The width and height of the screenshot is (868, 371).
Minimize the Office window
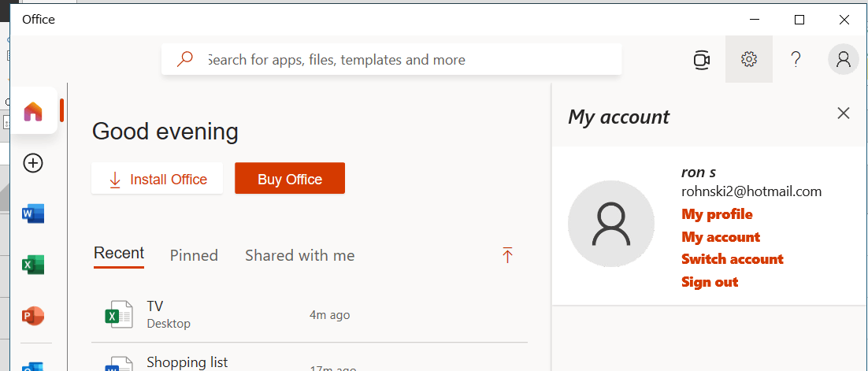tap(755, 20)
